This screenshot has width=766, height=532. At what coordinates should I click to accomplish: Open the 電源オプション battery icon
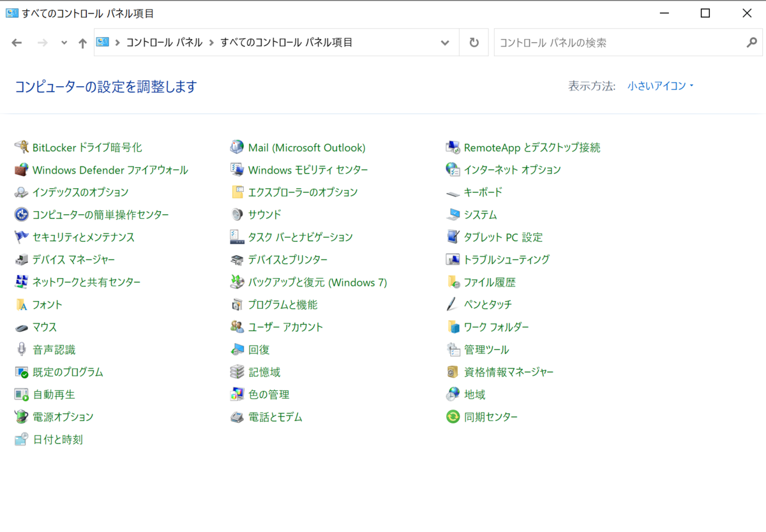pos(22,417)
